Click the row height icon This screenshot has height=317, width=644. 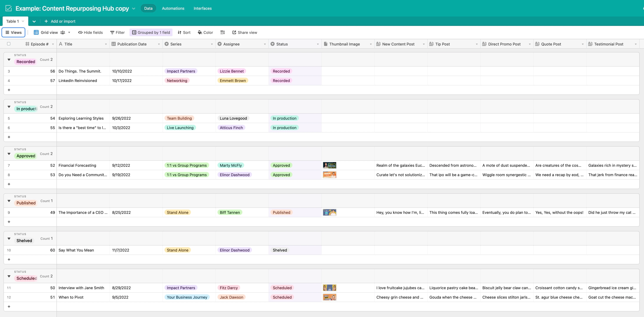(x=223, y=33)
